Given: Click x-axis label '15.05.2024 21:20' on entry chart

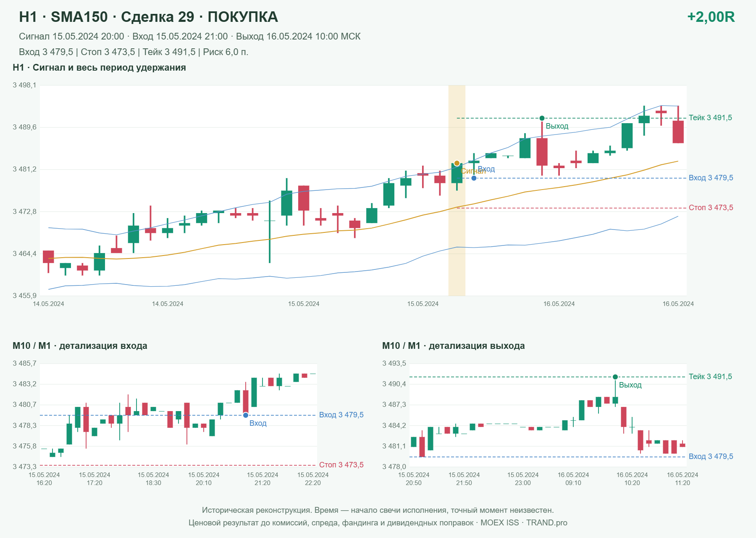Looking at the screenshot, I should coord(262,479).
